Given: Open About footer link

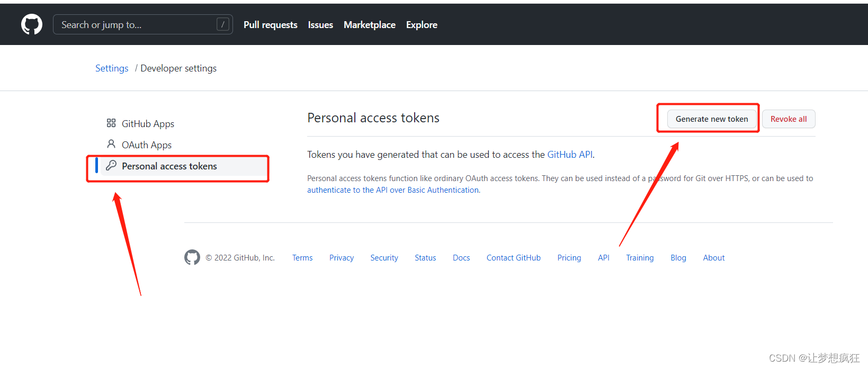Looking at the screenshot, I should click(x=714, y=258).
